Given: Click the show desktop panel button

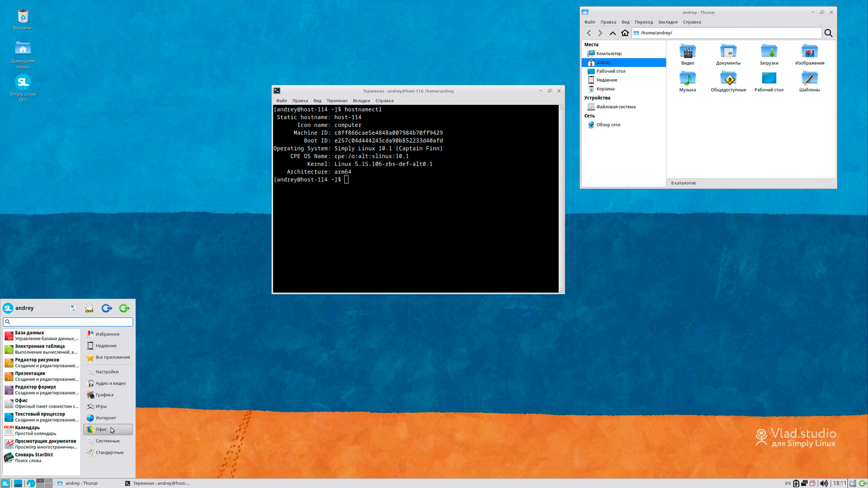Looking at the screenshot, I should tap(18, 483).
